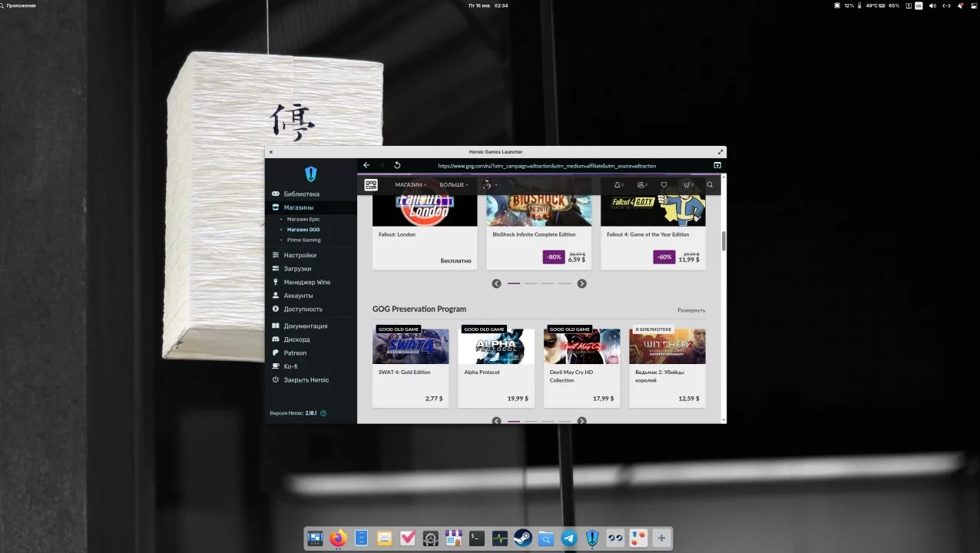Open Fallout 4: Game of the Year Edition card

pyautogui.click(x=653, y=233)
